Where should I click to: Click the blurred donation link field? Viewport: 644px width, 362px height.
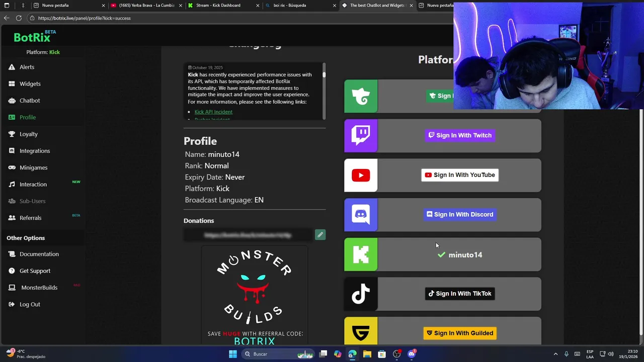[248, 235]
